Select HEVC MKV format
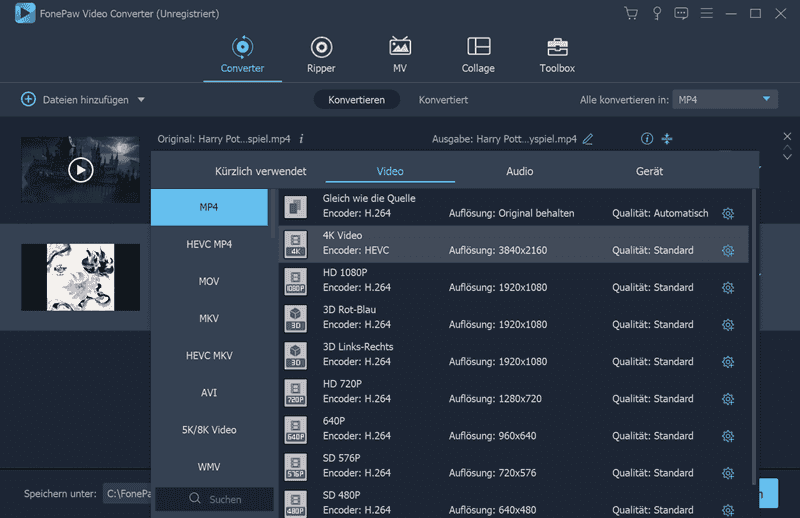The height and width of the screenshot is (518, 800). (x=209, y=356)
